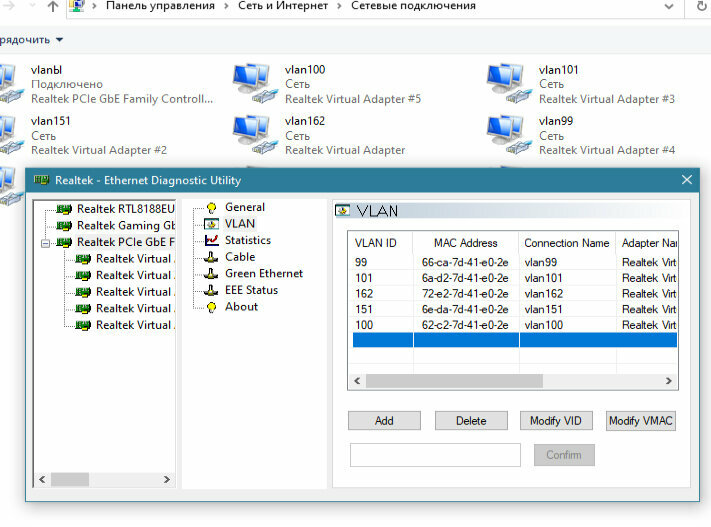Click the Realtek Gaming GbE adapter icon
Image resolution: width=711 pixels, height=527 pixels.
point(64,225)
